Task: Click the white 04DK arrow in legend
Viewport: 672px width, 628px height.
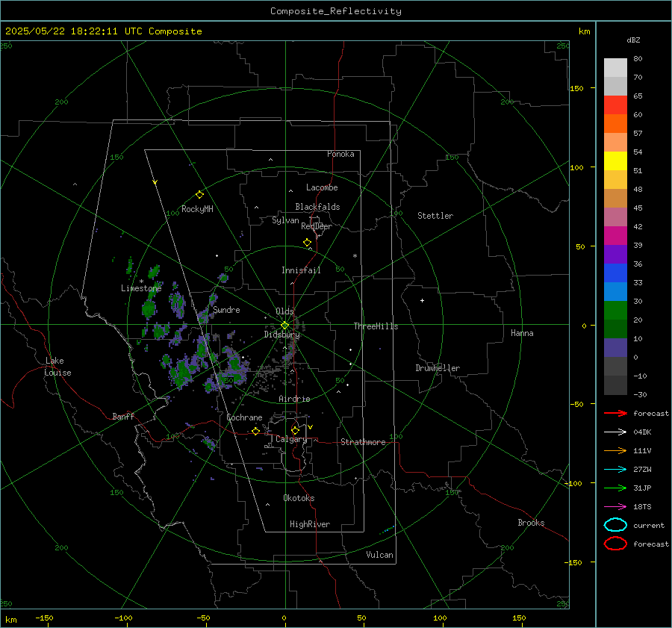Action: pos(615,432)
